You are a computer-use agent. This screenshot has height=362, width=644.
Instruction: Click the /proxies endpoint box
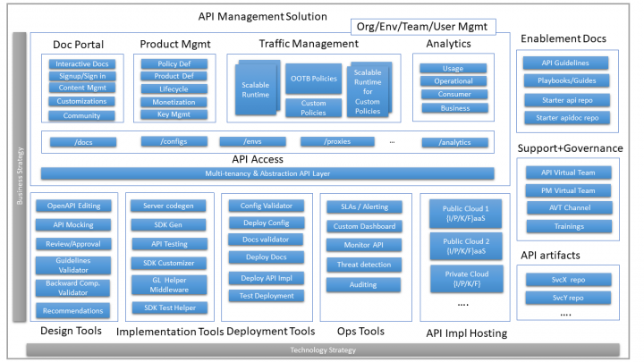pyautogui.click(x=337, y=141)
